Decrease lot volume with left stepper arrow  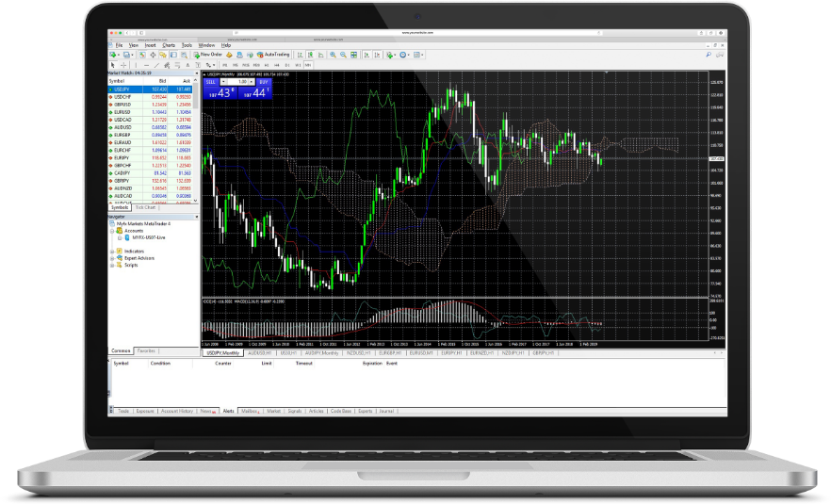click(223, 82)
